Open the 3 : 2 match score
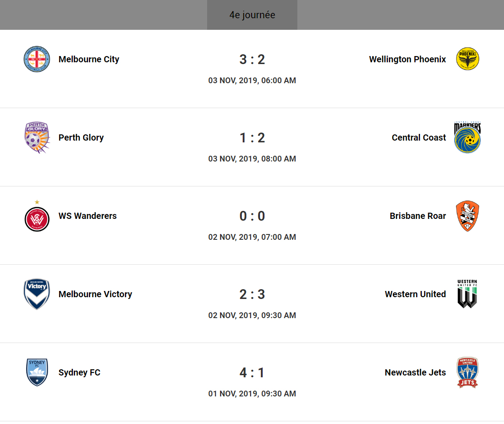Screen dimensions: 504x424 click(252, 59)
